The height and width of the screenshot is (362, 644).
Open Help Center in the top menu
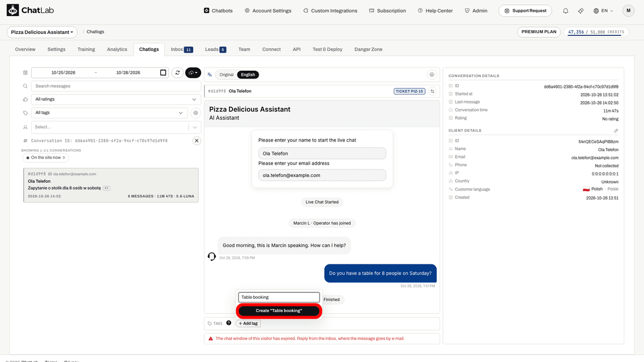[435, 11]
